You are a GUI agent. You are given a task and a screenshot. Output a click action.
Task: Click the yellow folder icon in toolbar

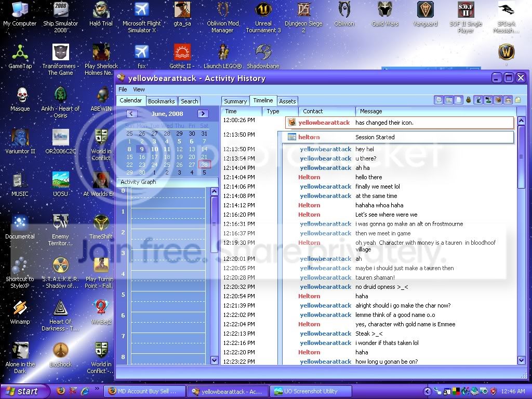point(518,100)
